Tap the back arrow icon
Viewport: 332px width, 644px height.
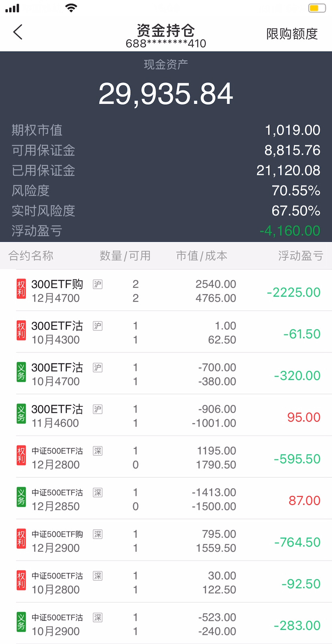coord(18,32)
